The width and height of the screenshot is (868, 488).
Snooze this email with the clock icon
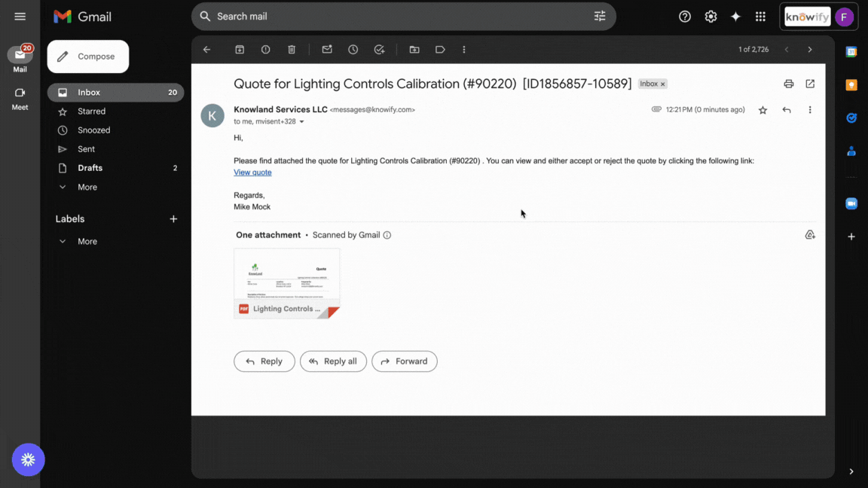click(x=353, y=50)
